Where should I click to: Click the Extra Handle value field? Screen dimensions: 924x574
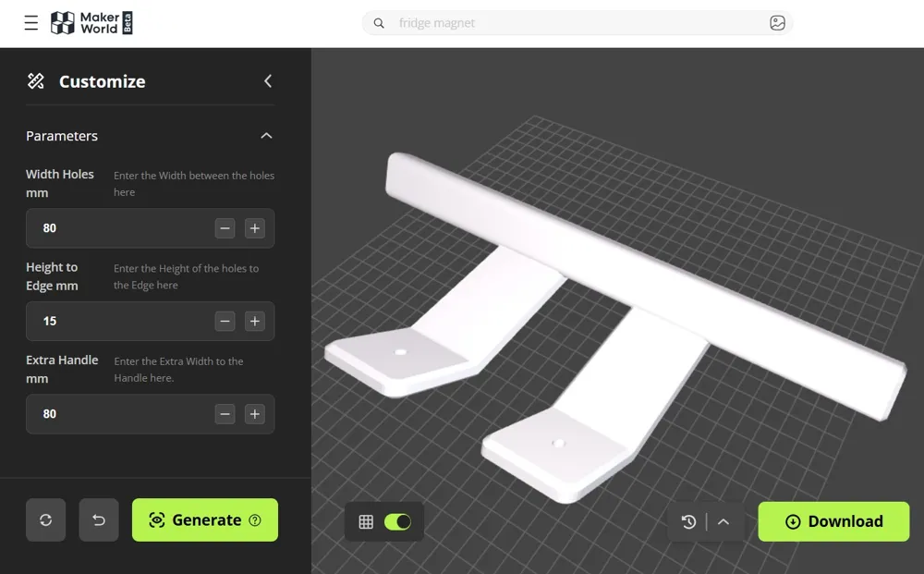[151, 414]
